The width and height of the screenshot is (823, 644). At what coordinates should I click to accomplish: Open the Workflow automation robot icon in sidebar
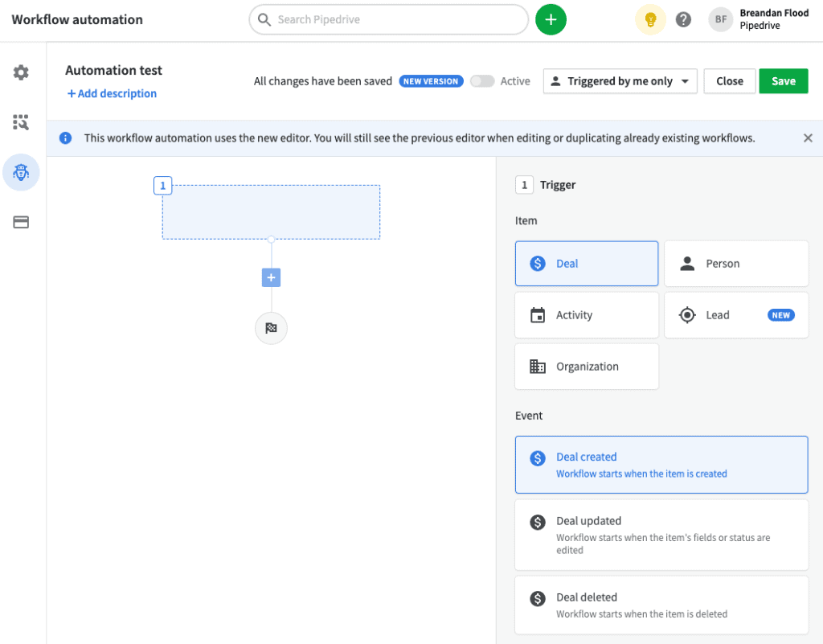(x=21, y=172)
